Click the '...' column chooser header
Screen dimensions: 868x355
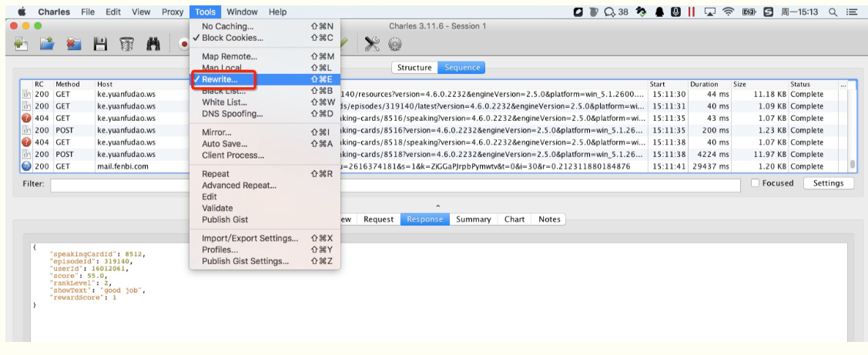[x=843, y=84]
